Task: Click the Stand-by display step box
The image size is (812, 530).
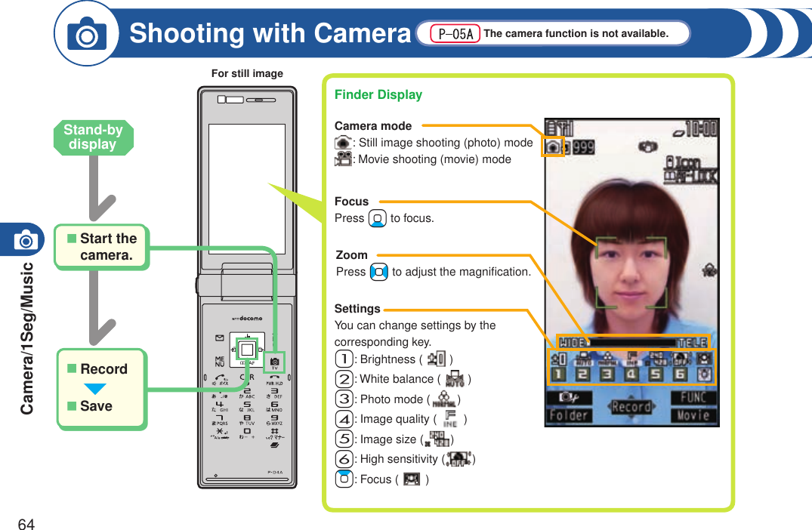Action: tap(94, 137)
